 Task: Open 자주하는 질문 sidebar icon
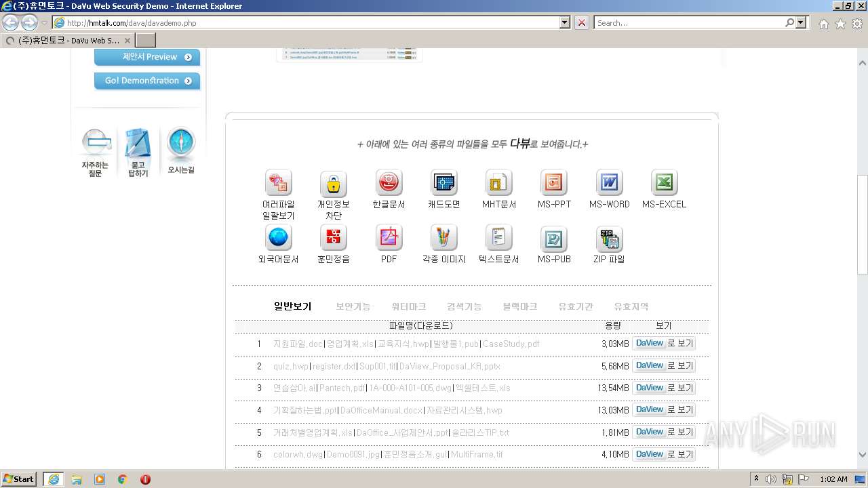pyautogui.click(x=96, y=152)
